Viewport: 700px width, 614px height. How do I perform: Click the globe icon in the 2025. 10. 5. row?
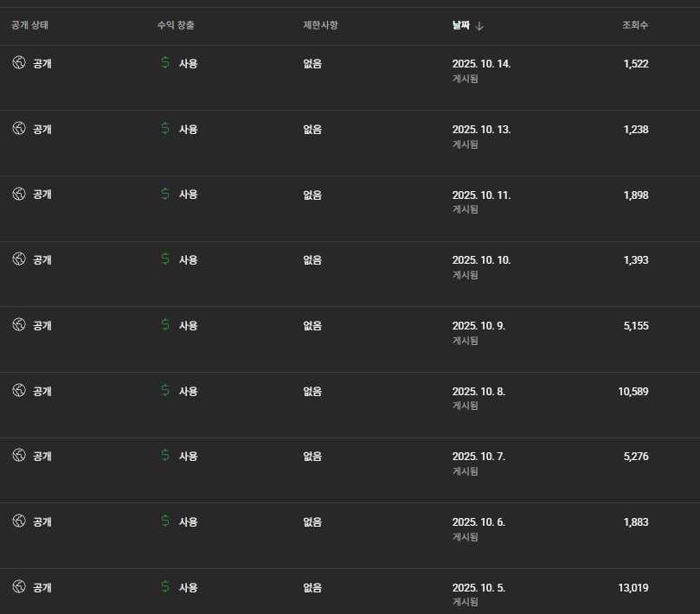(x=19, y=586)
